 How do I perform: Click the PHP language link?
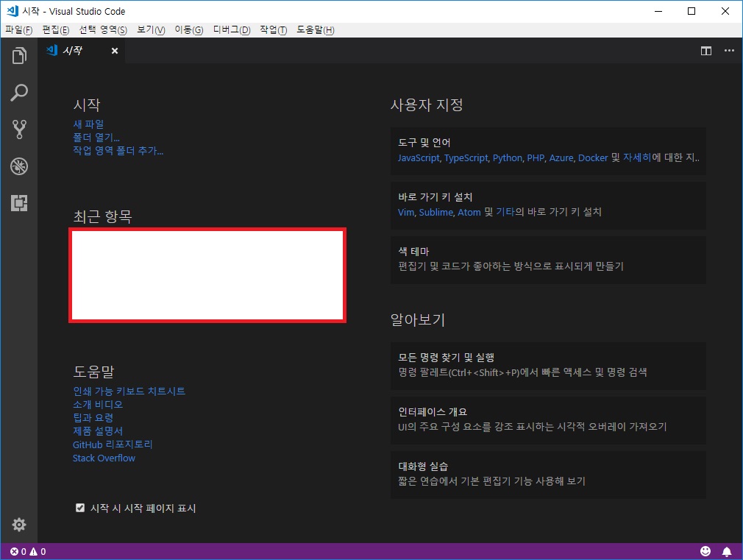(x=536, y=158)
